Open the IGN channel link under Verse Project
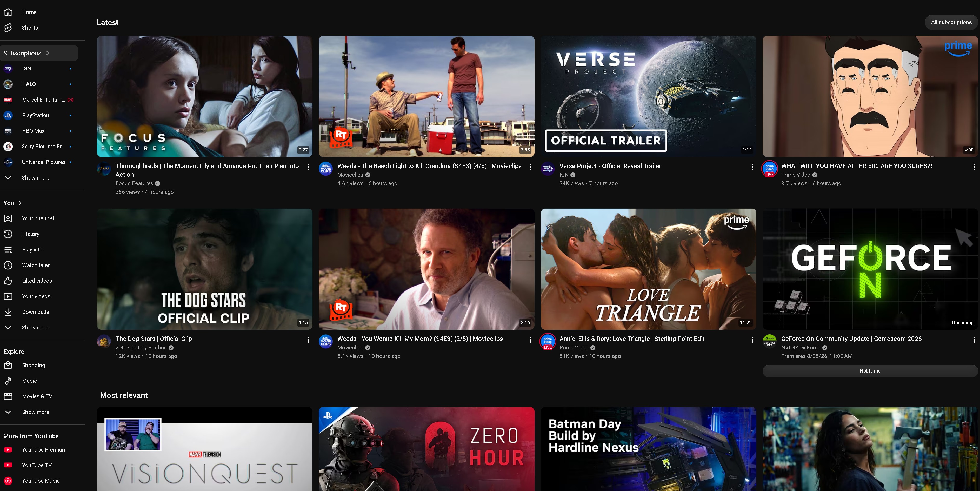This screenshot has height=491, width=980. tap(564, 175)
